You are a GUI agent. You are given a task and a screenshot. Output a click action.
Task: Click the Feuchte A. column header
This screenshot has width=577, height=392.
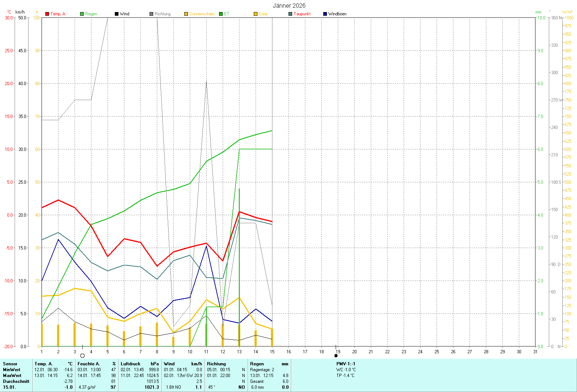(x=88, y=364)
